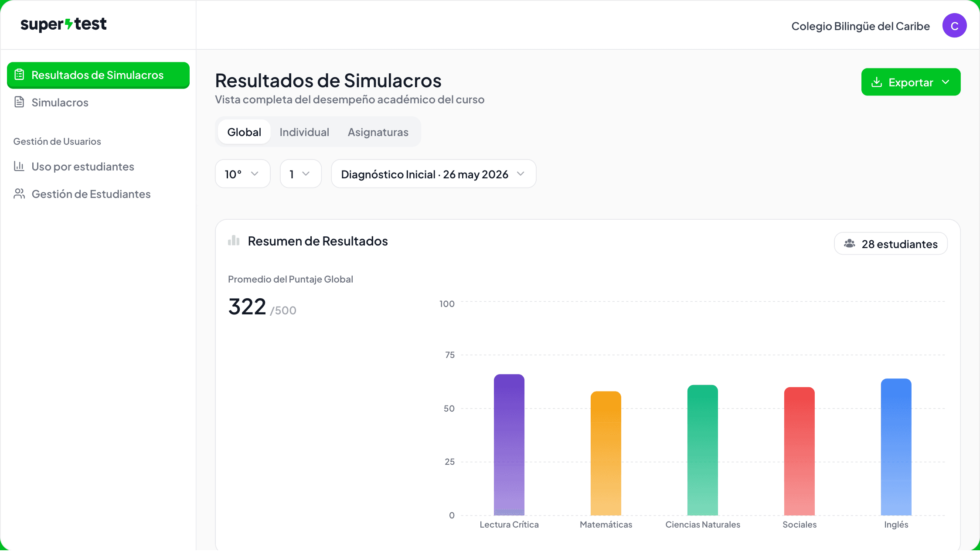Click the Gestión de Usuarios section label
This screenshot has width=980, height=552.
tap(57, 141)
